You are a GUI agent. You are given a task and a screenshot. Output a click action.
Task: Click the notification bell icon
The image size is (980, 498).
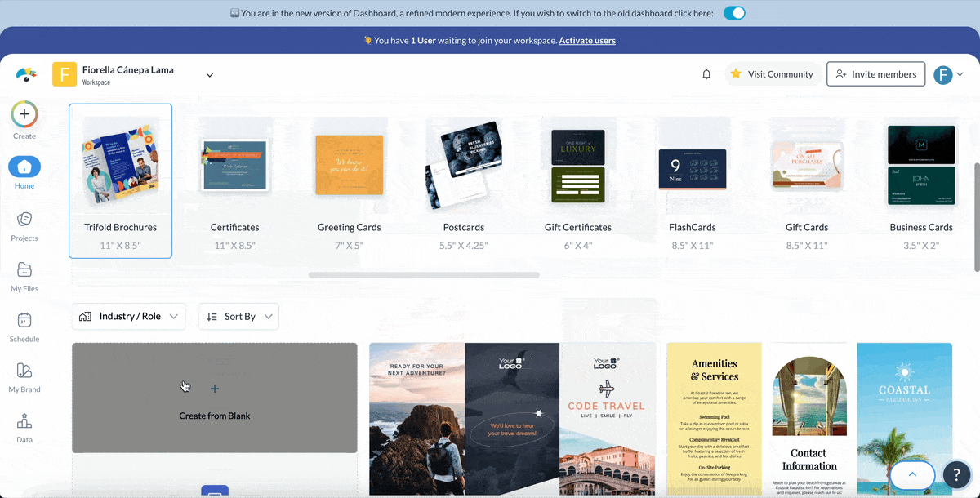click(x=706, y=74)
